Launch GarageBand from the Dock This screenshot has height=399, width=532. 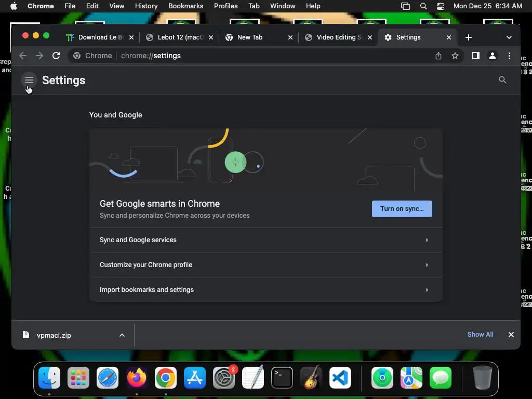311,378
